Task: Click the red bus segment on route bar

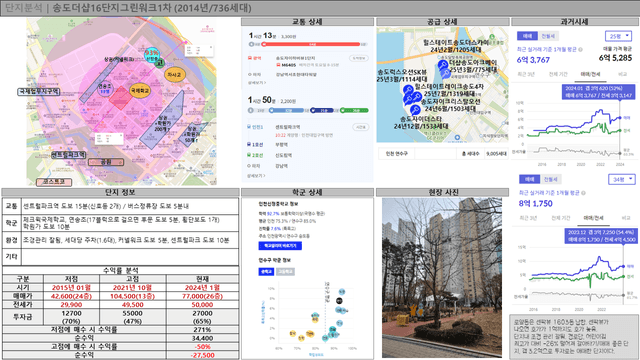Action: pos(312,44)
